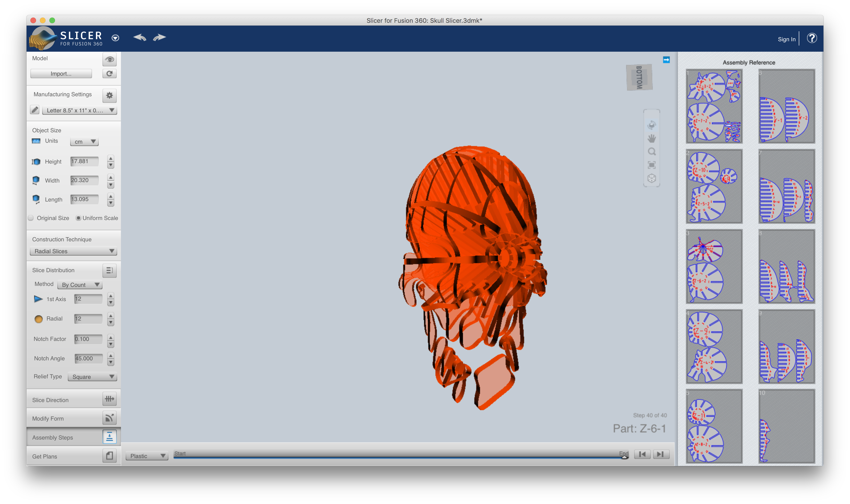The image size is (850, 504).
Task: Open the Modify Form section
Action: [x=74, y=418]
